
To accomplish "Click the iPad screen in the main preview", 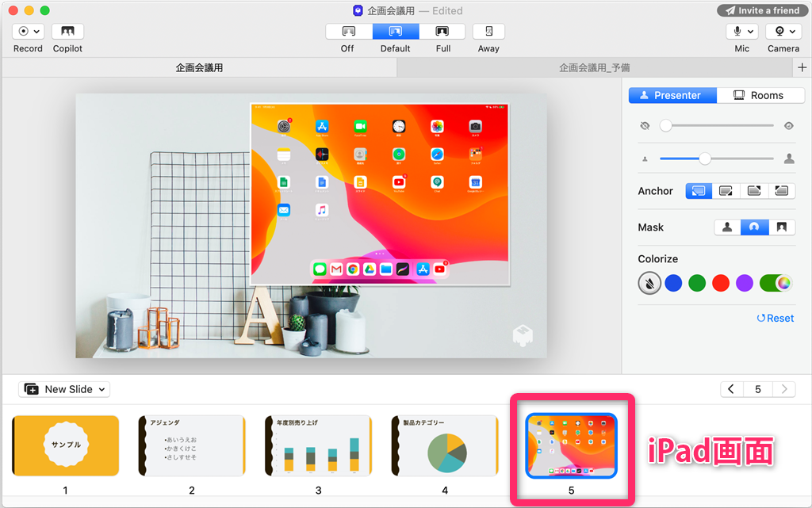I will click(380, 194).
